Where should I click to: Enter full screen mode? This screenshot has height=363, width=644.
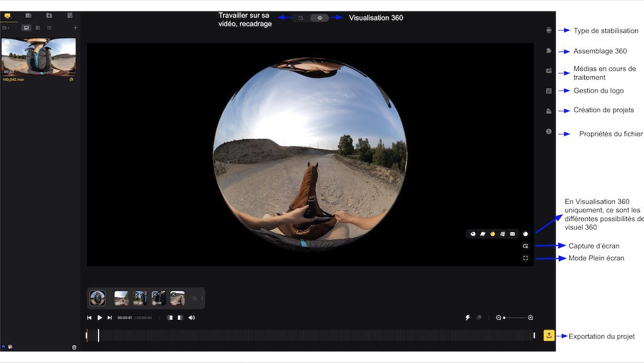[x=526, y=258]
